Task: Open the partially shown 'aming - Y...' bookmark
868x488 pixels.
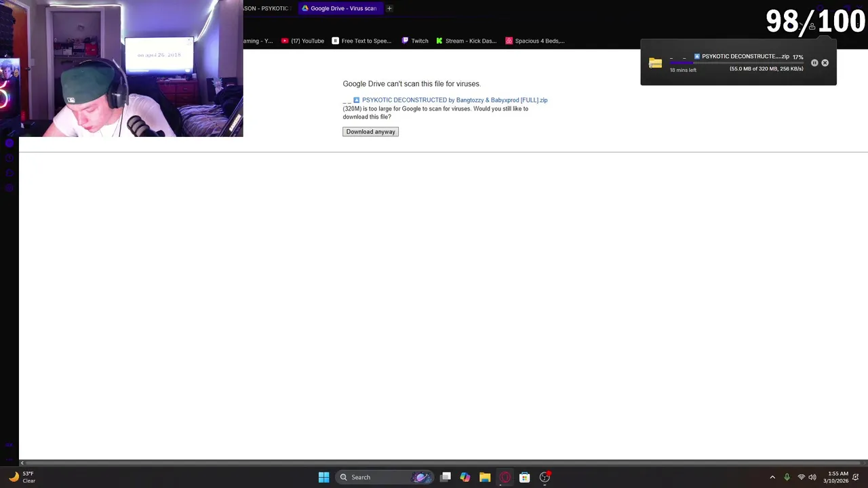Action: (258, 41)
